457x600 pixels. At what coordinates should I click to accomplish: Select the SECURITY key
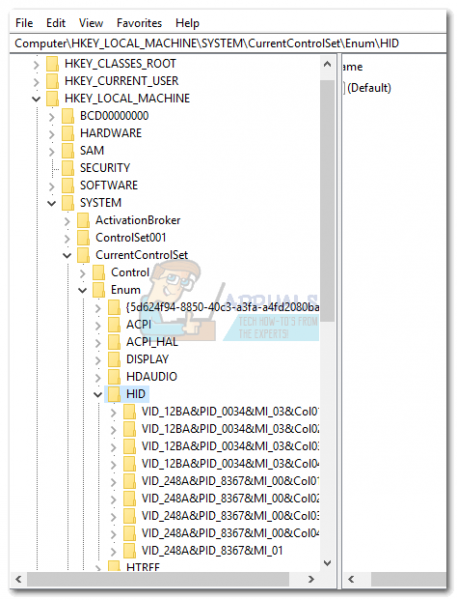[x=105, y=168]
